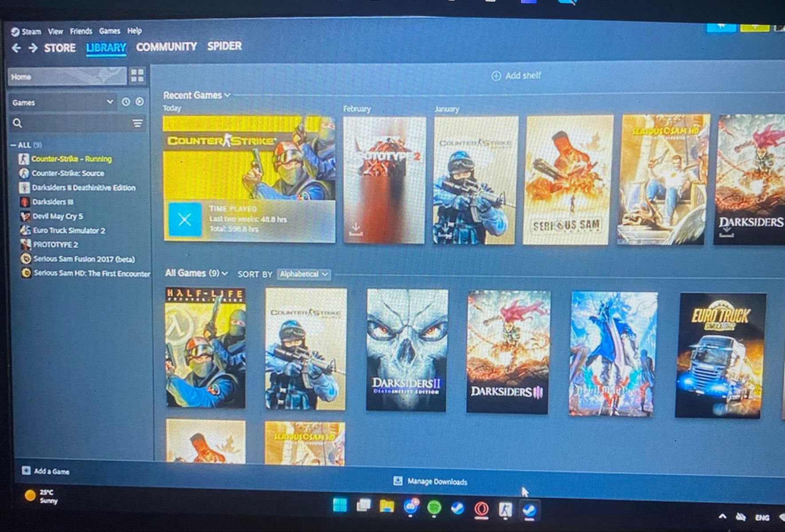Collapse the ALL games category
Image resolution: width=785 pixels, height=532 pixels.
point(14,145)
